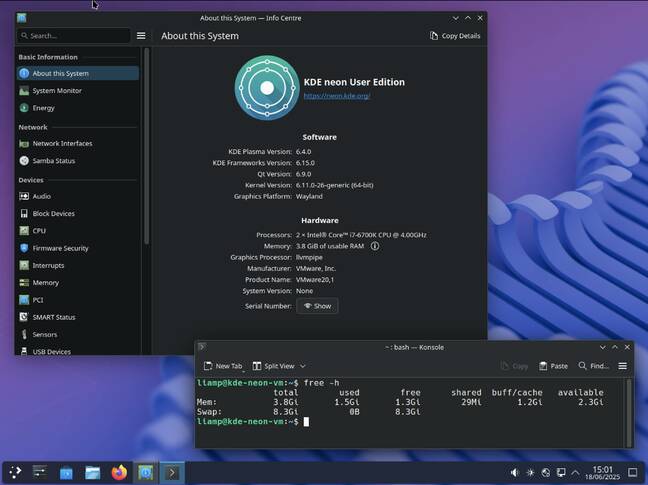Open the CPU information module
Screen dimensions: 648x485
pos(78,231)
